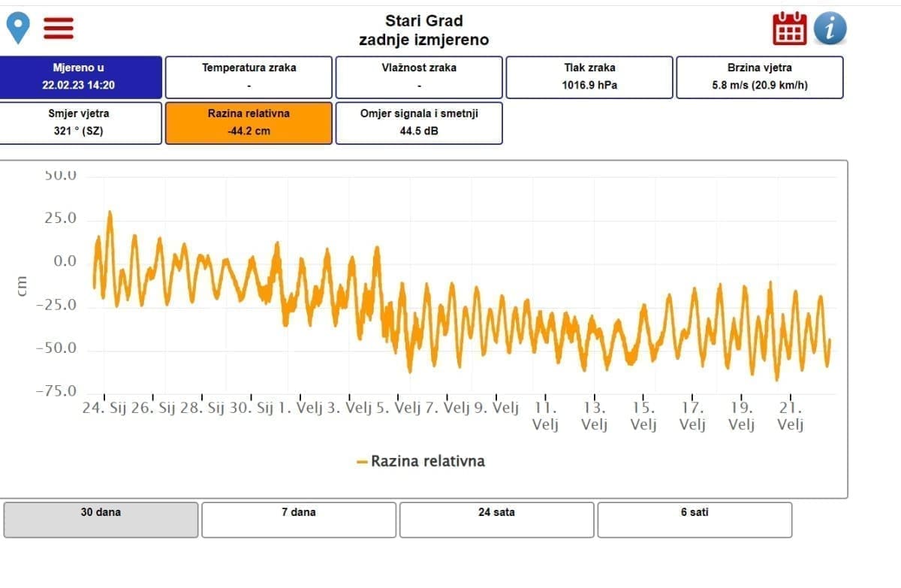
Task: Click the blue info icon
Action: [x=830, y=29]
